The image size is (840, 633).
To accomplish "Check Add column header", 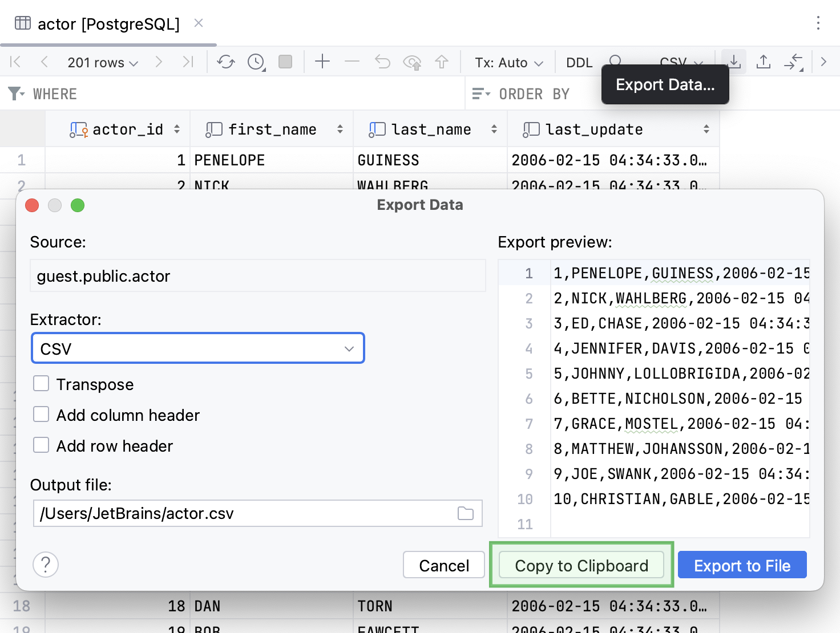I will [x=41, y=415].
